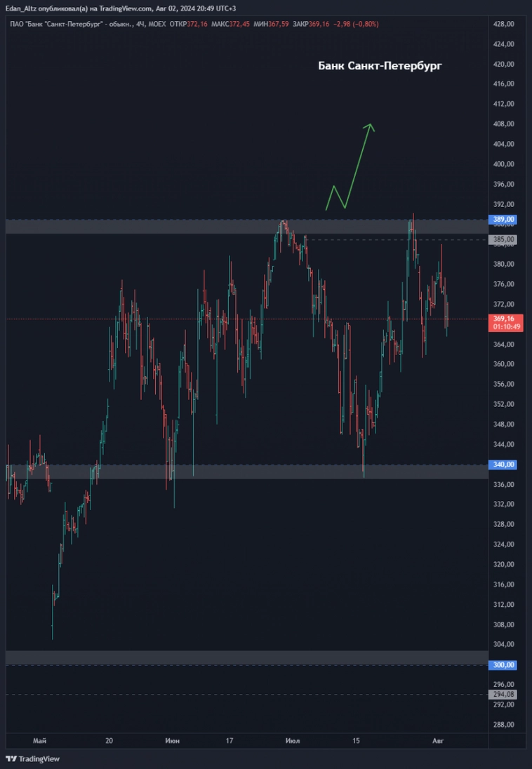The image size is (532, 769).
Task: Click the 356,00 price axis label
Action: click(x=504, y=384)
